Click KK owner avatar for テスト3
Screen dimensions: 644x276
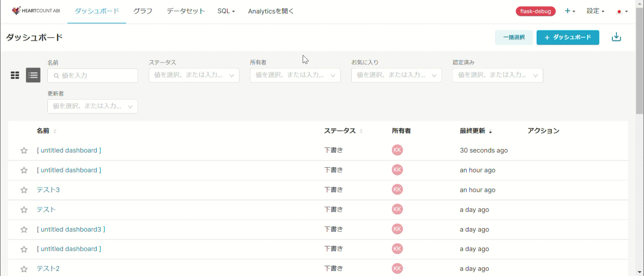(397, 190)
